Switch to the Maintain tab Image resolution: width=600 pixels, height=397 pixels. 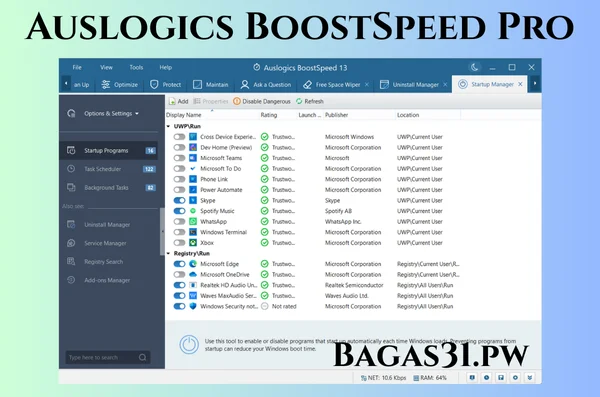[x=211, y=85]
